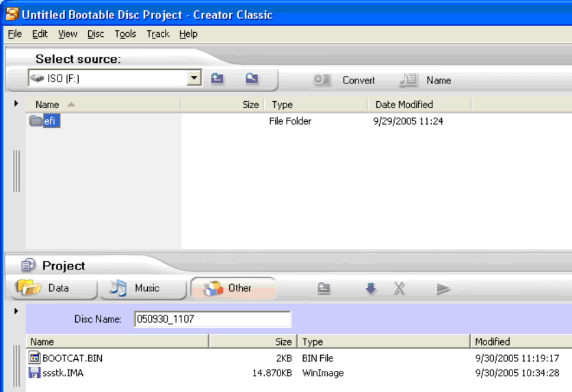Open the Tools menu
The image size is (572, 392).
pyautogui.click(x=125, y=34)
